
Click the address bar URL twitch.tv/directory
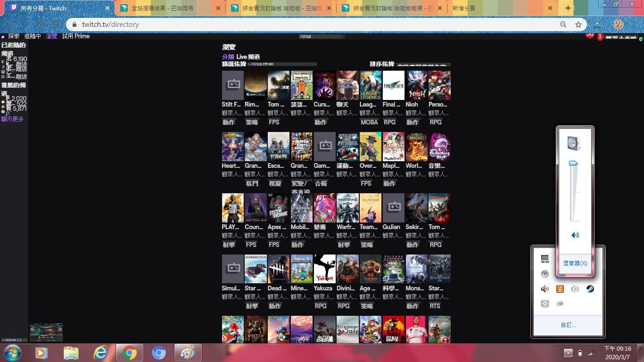(110, 25)
